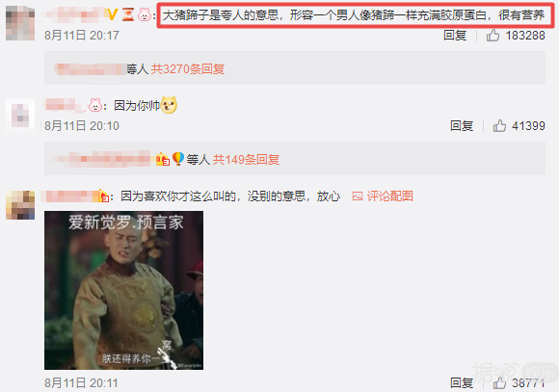The image size is (559, 392).
Task: Open the 评论配图 comment image link
Action: [389, 196]
